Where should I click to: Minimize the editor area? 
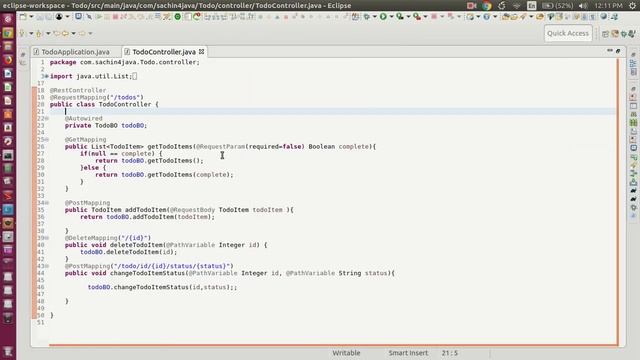(610, 51)
